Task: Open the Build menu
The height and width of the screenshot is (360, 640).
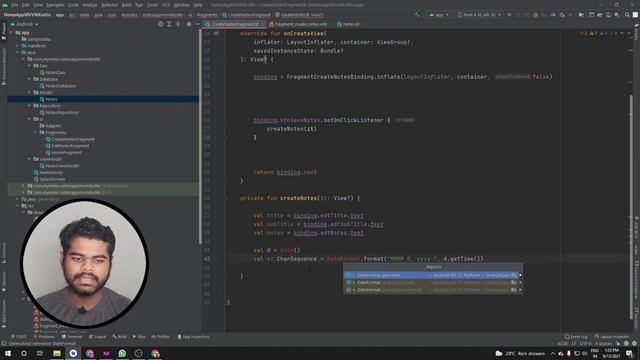Action: 127,5
